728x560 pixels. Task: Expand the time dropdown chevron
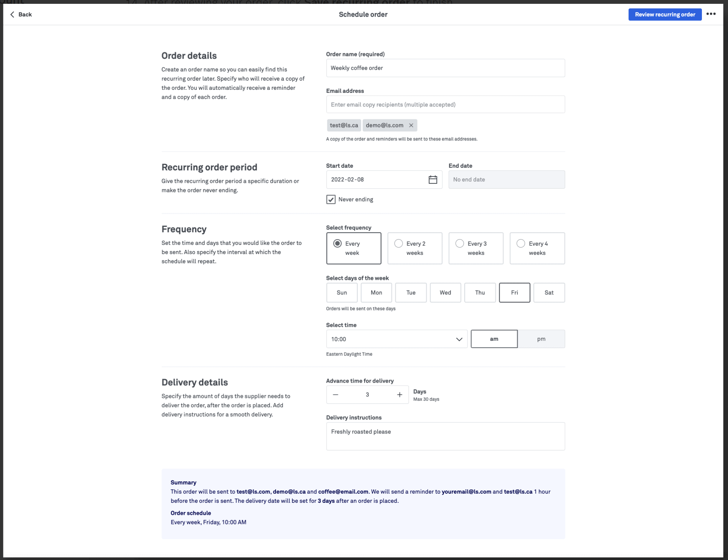(x=459, y=339)
